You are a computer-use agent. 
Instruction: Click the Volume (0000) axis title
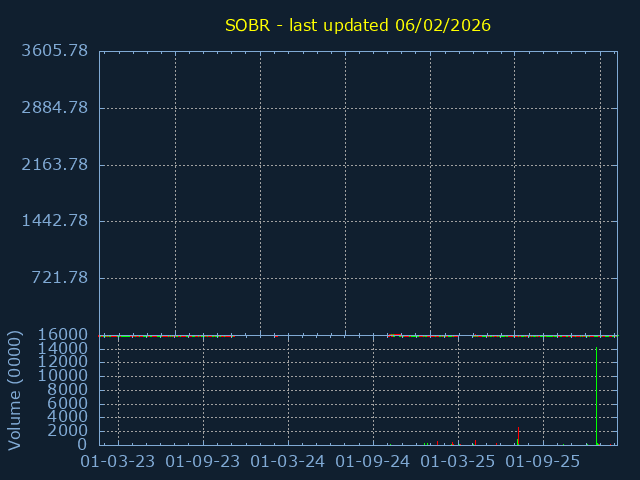coord(15,390)
